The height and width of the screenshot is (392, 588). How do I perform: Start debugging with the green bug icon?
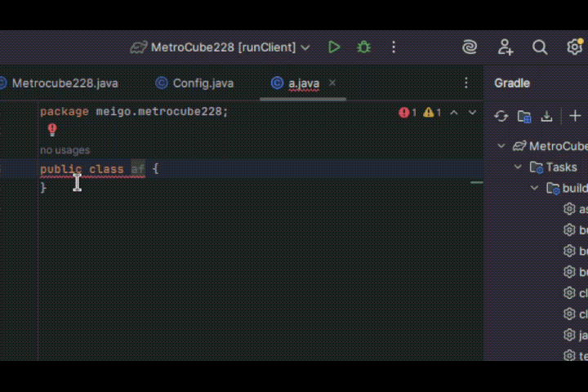pyautogui.click(x=363, y=47)
